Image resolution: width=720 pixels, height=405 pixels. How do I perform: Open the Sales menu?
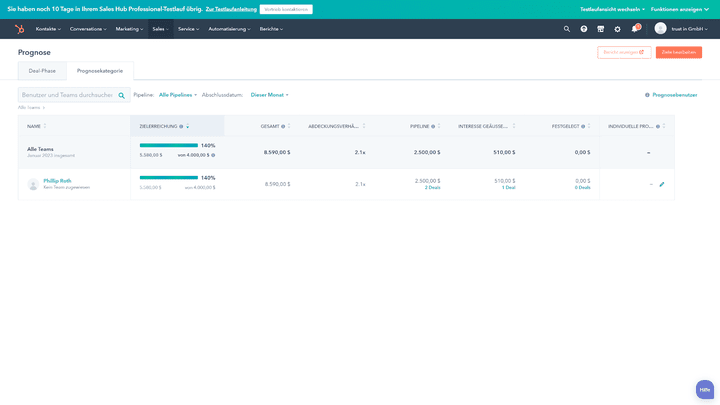160,29
